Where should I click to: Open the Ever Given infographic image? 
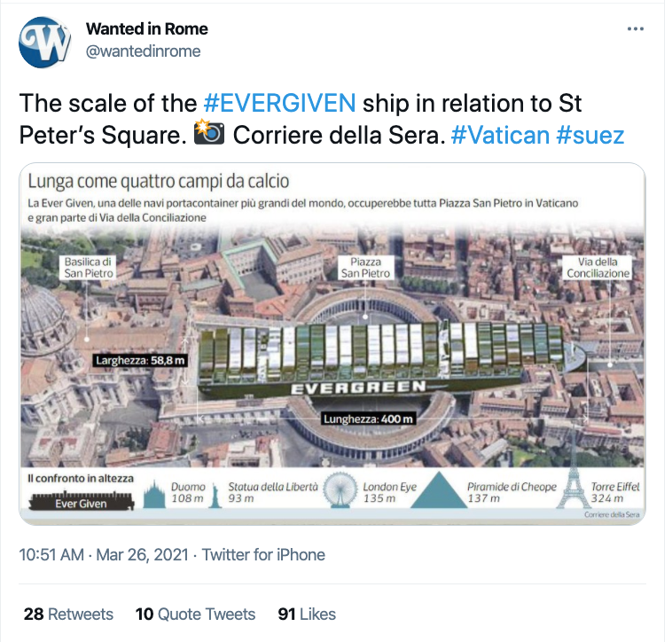pyautogui.click(x=332, y=344)
